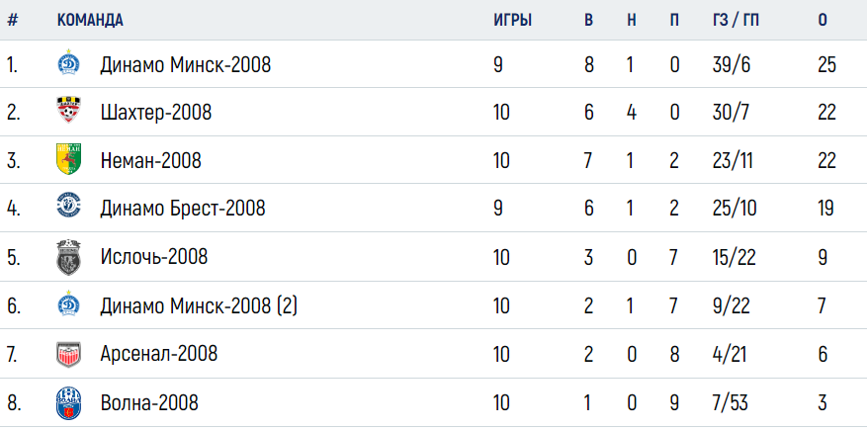Image resolution: width=868 pixels, height=430 pixels.
Task: Open the Арсенал-2008 team name
Action: click(x=159, y=354)
